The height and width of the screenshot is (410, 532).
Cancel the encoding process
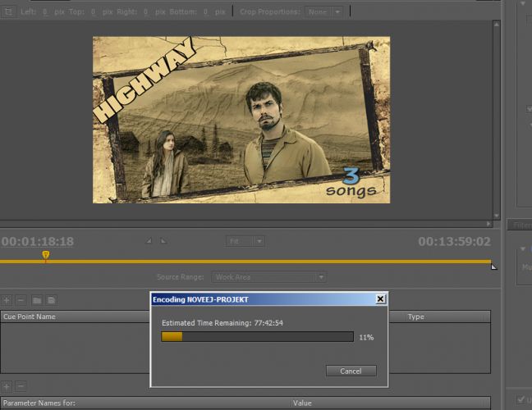pos(351,371)
